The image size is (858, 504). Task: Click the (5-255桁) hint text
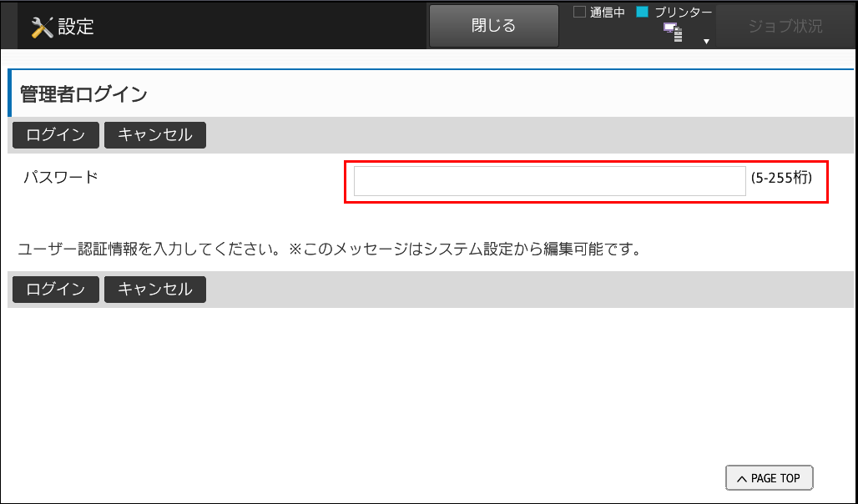tap(781, 178)
